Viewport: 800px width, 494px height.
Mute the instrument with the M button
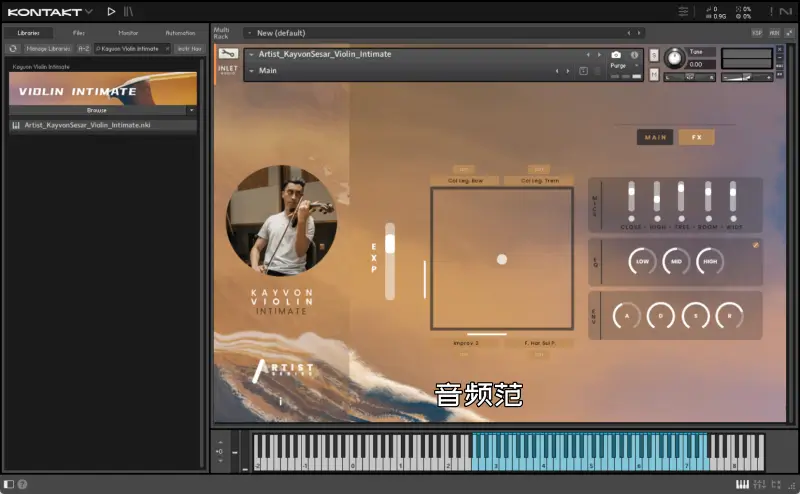pyautogui.click(x=654, y=75)
